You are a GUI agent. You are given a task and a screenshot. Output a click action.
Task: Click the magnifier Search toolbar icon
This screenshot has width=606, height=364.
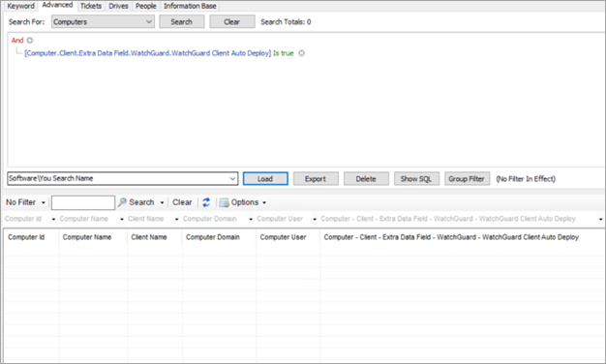[x=122, y=202]
